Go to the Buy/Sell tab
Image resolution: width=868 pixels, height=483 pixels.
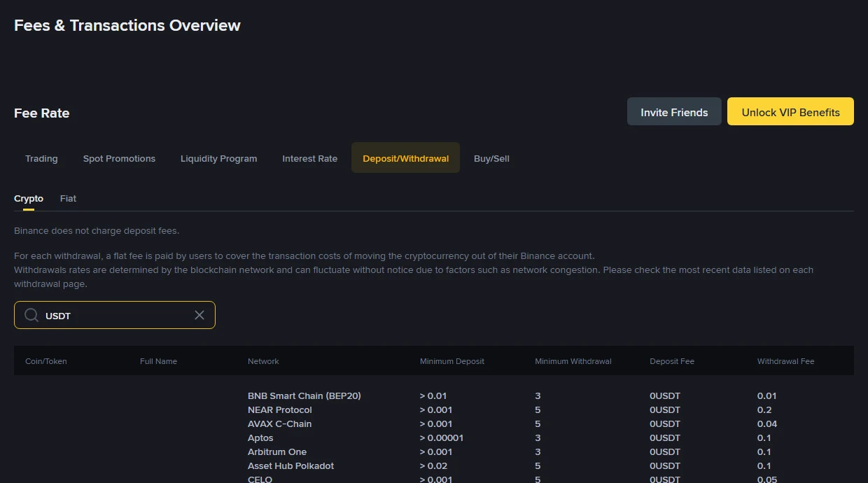[x=491, y=158]
